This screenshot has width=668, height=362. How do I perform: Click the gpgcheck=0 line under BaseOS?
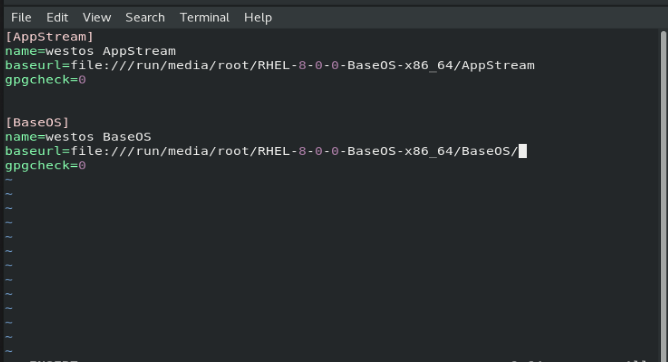46,166
